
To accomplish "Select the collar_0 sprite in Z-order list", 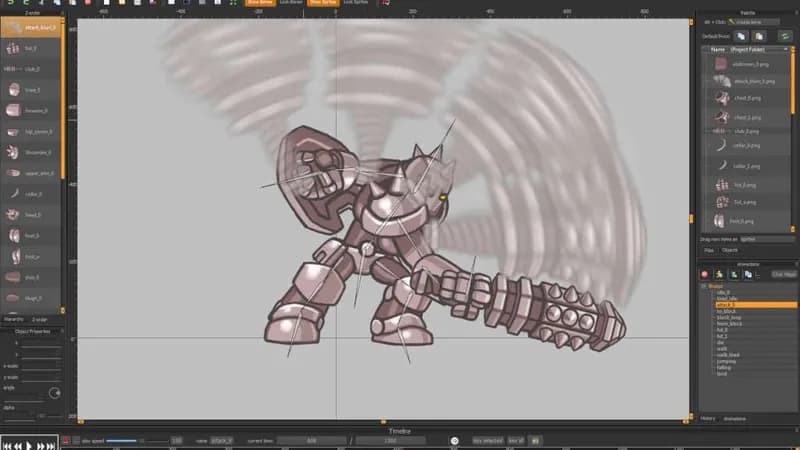I will point(31,194).
